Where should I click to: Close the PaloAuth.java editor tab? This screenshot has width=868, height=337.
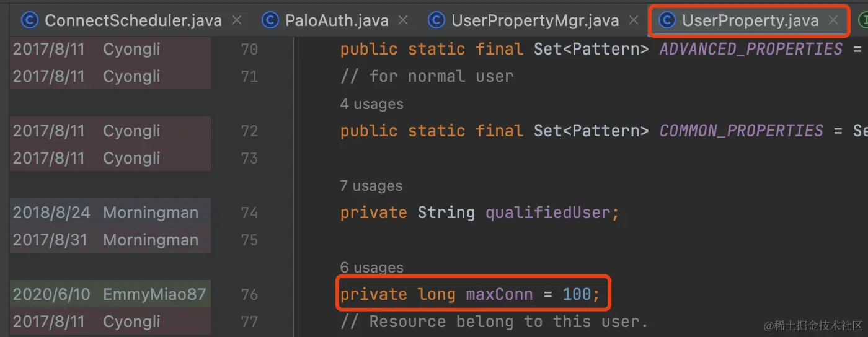(404, 20)
